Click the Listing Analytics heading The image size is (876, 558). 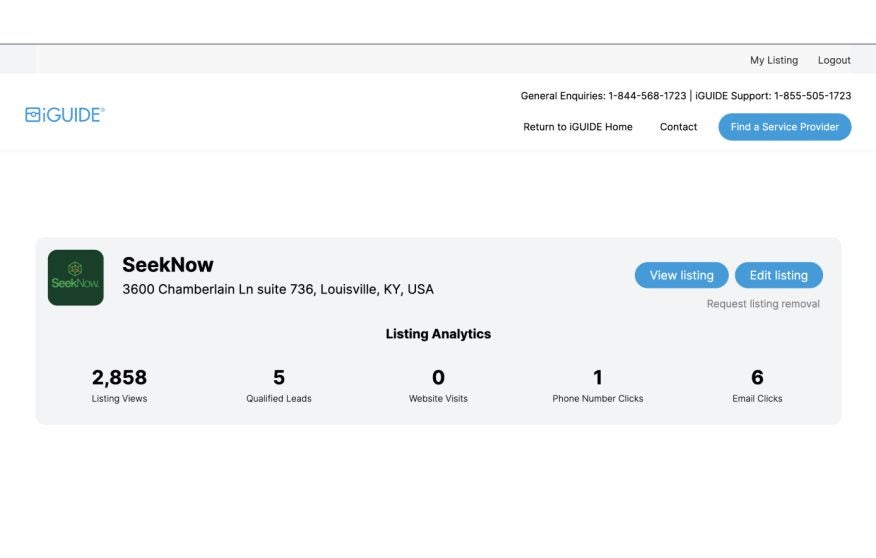(438, 334)
